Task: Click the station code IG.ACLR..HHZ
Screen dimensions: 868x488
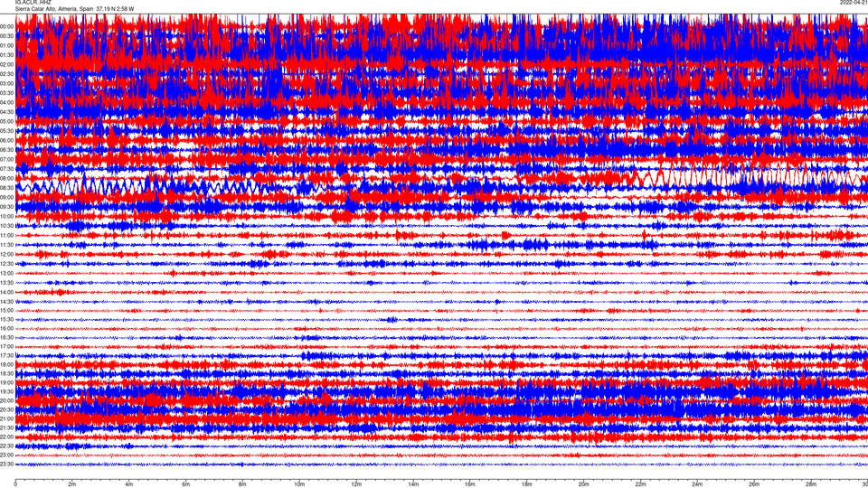Action: click(x=33, y=2)
